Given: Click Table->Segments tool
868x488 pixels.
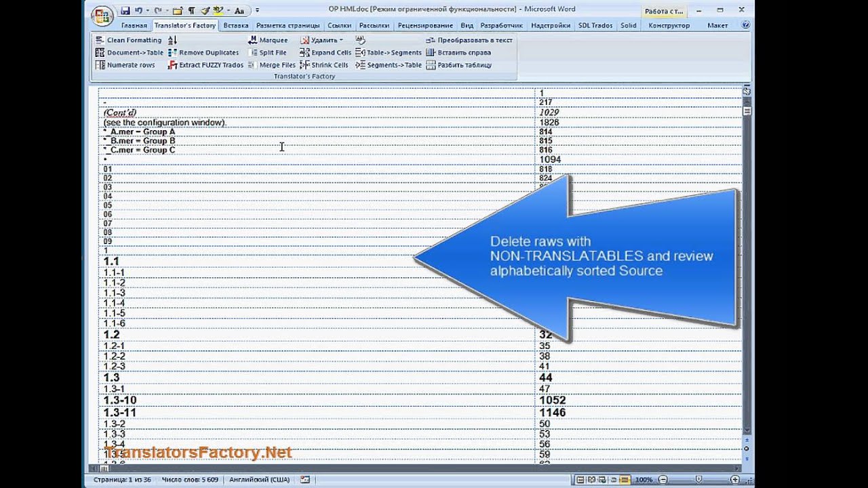Looking at the screenshot, I should click(x=389, y=52).
